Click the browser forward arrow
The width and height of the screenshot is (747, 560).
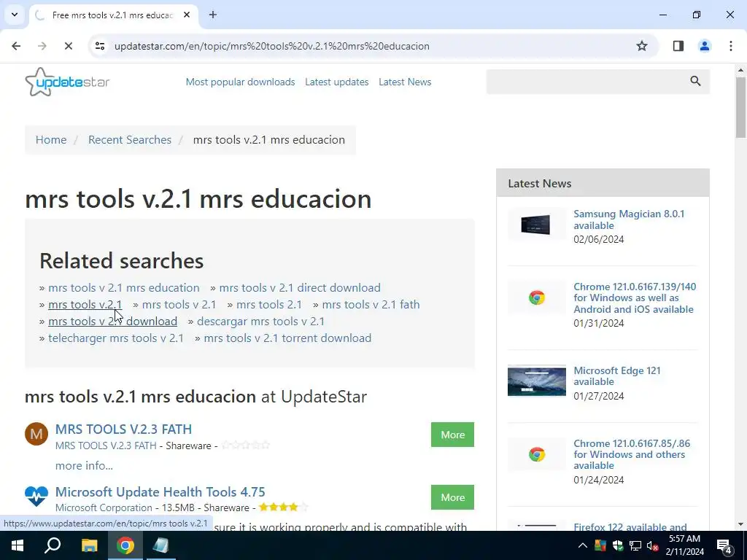42,46
